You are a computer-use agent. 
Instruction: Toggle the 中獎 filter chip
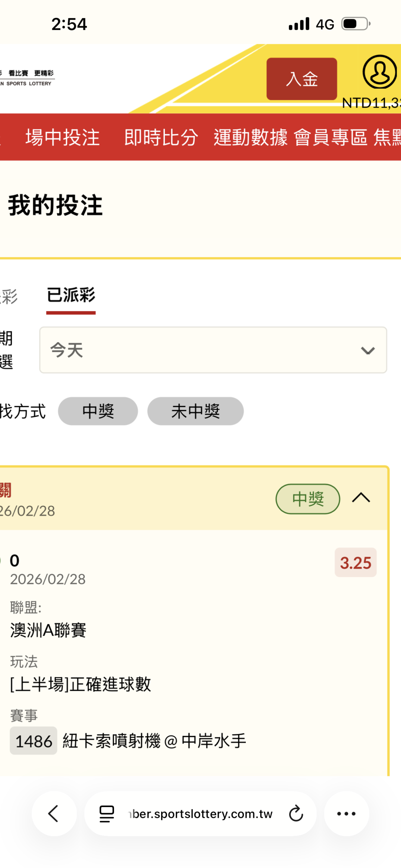[98, 411]
